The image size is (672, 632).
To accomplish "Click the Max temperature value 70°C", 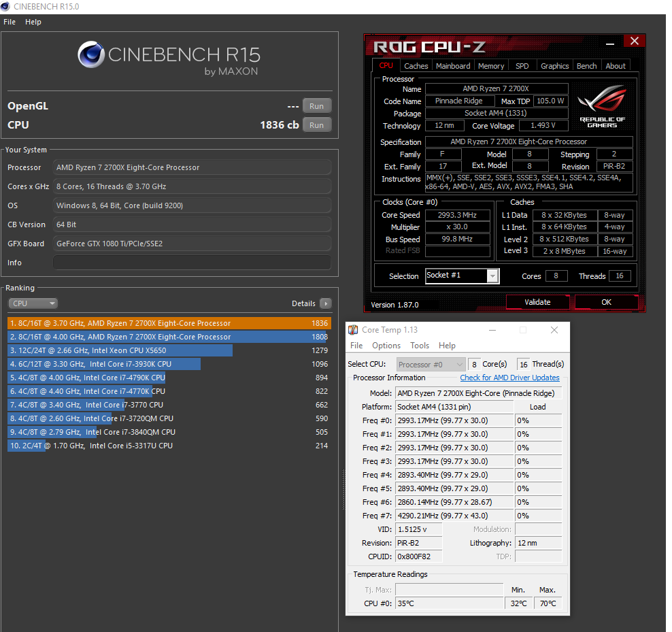I will (548, 603).
